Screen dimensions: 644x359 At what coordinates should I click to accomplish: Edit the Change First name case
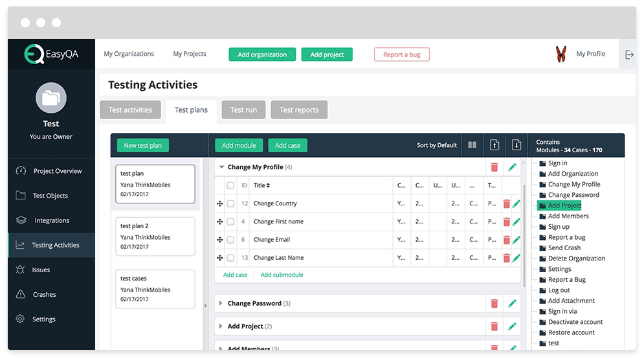coord(516,221)
